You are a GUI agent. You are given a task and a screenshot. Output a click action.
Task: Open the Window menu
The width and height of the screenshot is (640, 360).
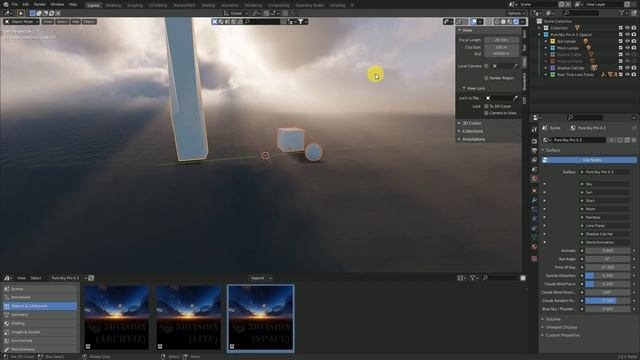57,4
